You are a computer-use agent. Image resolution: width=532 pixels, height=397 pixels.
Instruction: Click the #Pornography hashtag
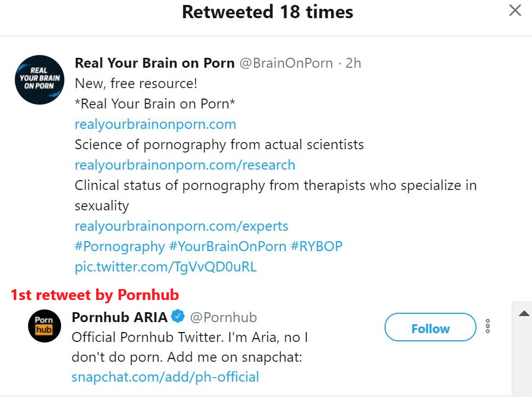point(119,246)
